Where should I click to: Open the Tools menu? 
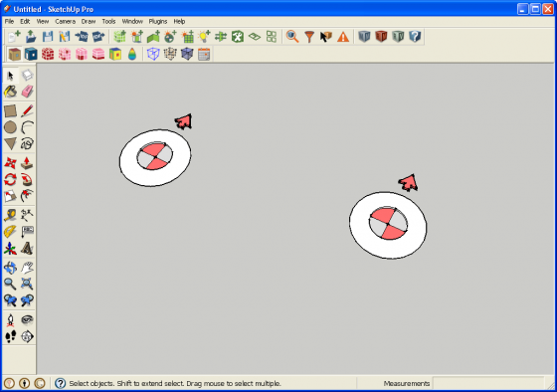108,21
